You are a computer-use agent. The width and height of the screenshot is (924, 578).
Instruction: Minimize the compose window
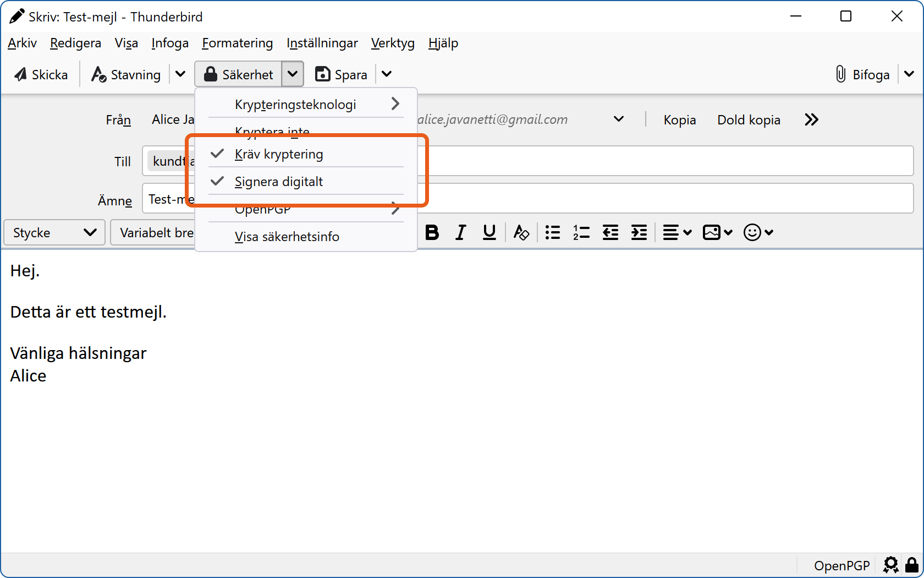[x=796, y=17]
